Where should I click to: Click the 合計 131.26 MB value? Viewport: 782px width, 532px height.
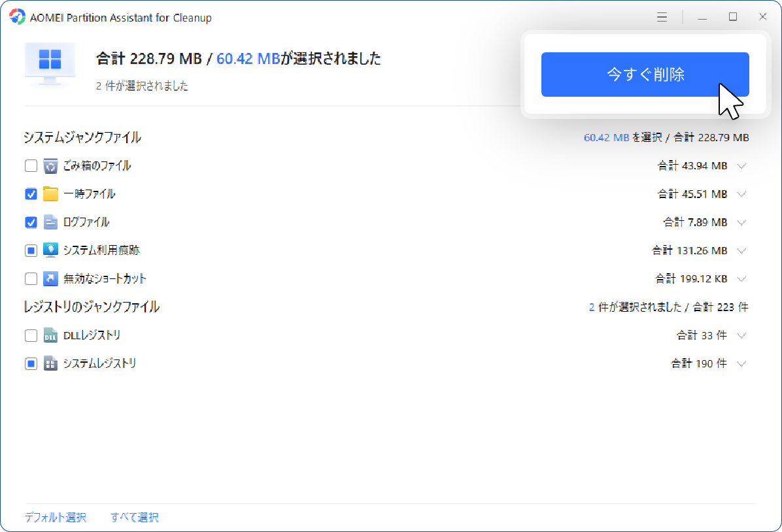690,250
